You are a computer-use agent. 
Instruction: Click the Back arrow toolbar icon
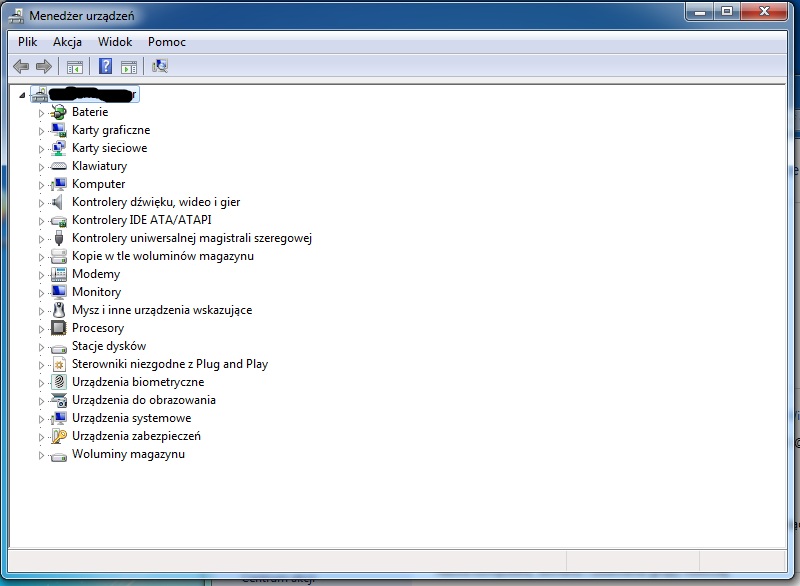(x=21, y=66)
